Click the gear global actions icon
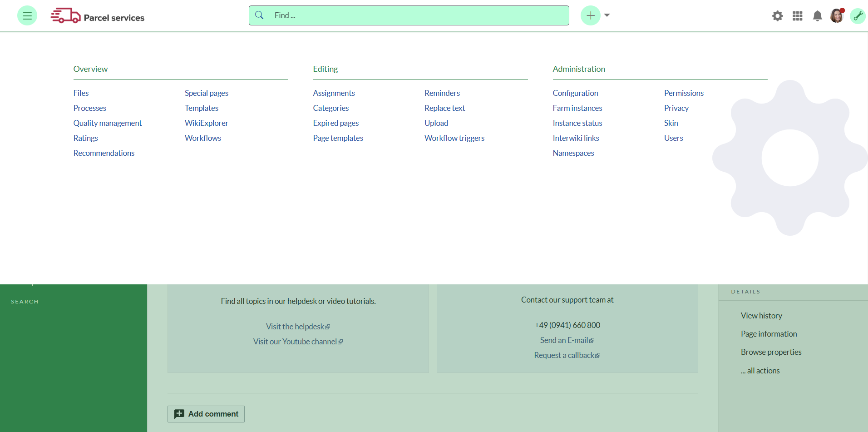The image size is (868, 432). coord(777,16)
